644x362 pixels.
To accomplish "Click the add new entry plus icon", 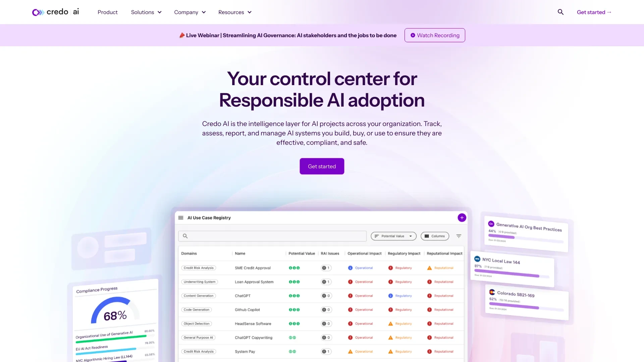I will pos(462,218).
